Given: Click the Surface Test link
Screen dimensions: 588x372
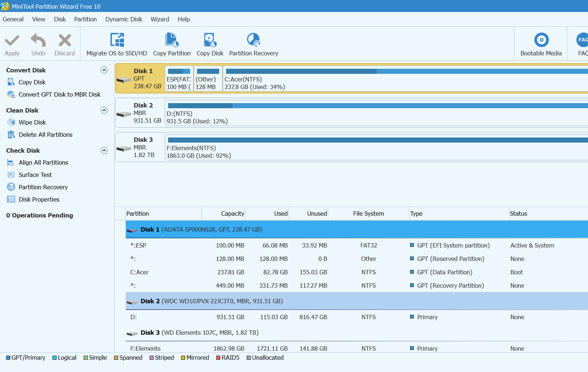Looking at the screenshot, I should [35, 175].
